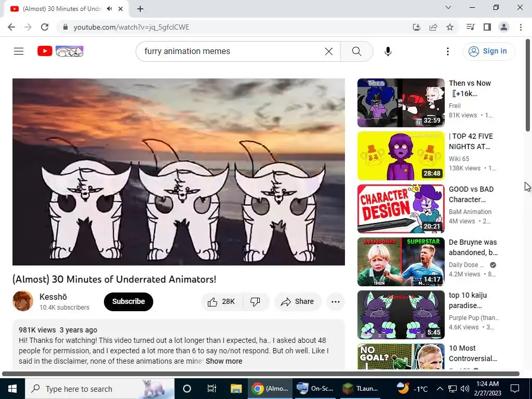Image resolution: width=532 pixels, height=399 pixels.
Task: Open 10 Most Controversial video thumbnail
Action: (401, 356)
